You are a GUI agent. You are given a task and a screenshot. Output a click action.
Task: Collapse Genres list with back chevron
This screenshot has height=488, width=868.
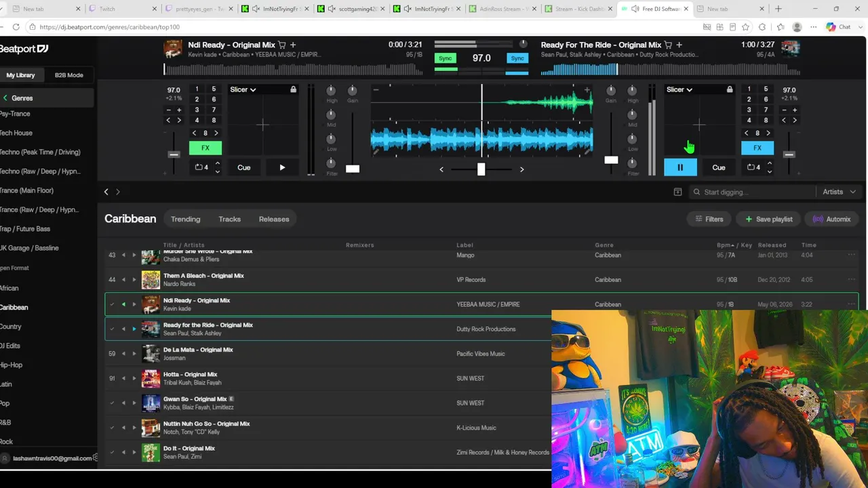coord(5,98)
